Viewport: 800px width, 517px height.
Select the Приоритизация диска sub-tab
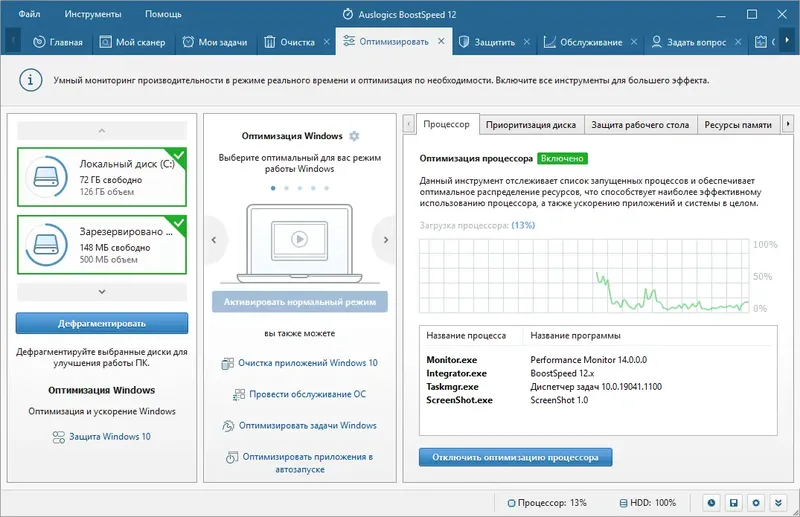(531, 125)
